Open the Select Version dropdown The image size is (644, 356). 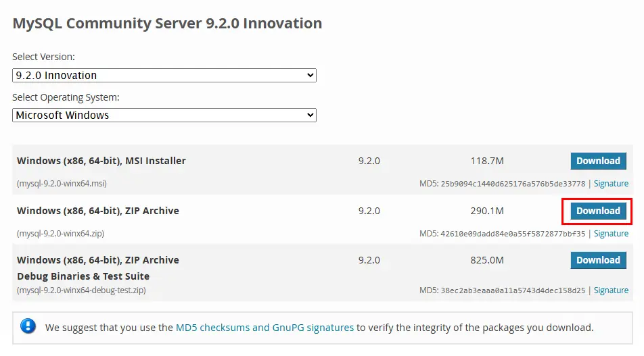pyautogui.click(x=164, y=76)
